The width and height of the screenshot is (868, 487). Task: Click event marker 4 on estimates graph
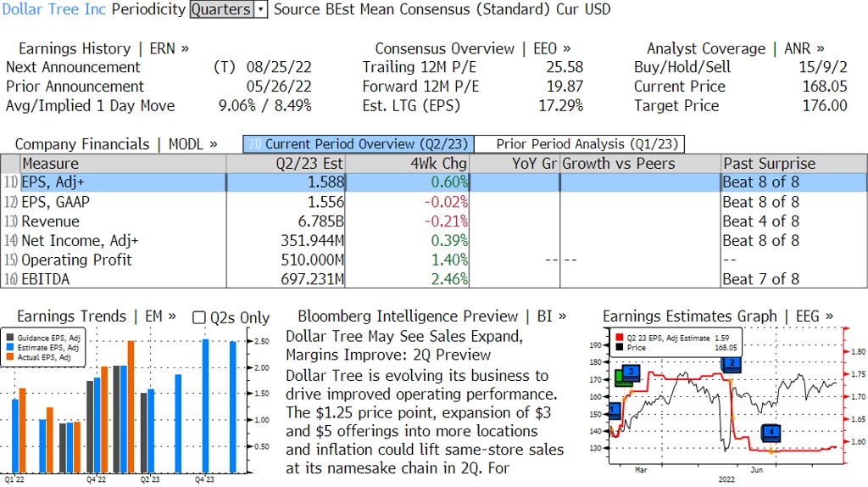click(771, 432)
